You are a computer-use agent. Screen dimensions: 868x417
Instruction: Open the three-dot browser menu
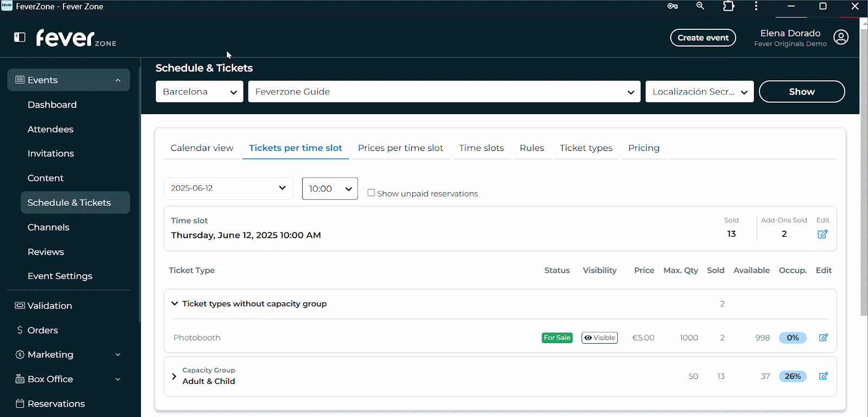(x=756, y=6)
